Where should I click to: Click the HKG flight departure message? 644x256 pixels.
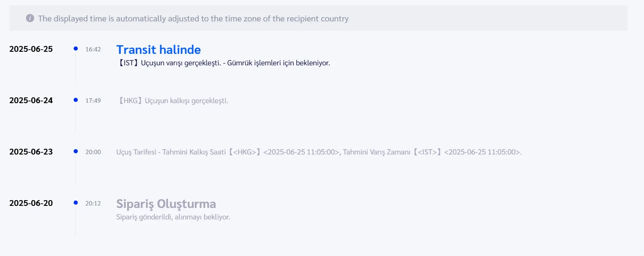[172, 101]
